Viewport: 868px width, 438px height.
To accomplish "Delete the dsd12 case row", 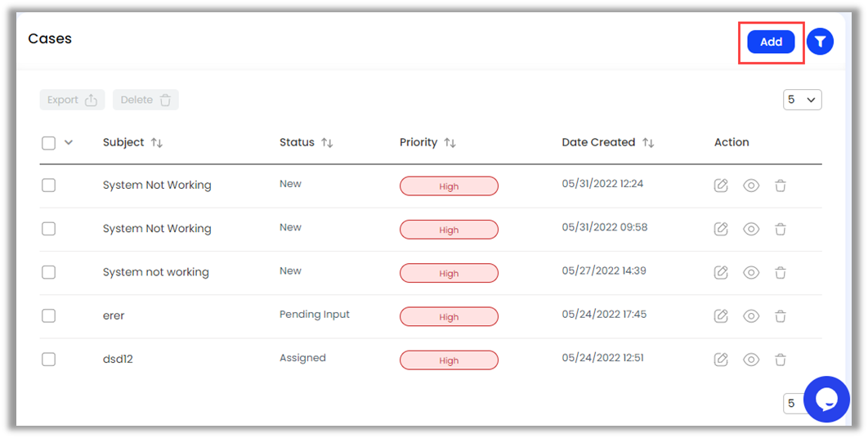I will (x=781, y=360).
